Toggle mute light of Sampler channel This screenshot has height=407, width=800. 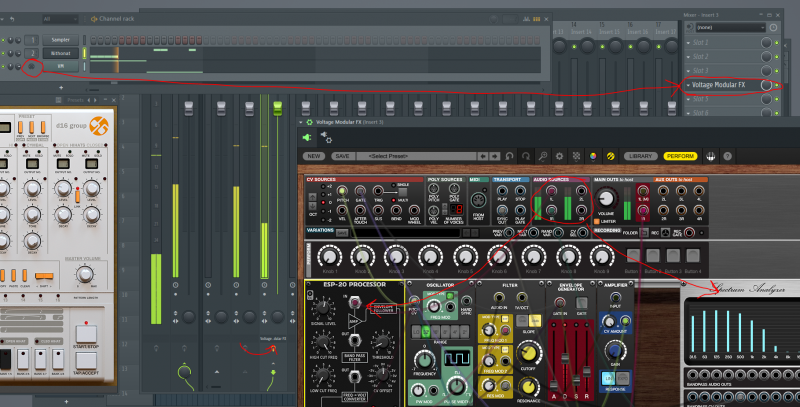point(3,40)
